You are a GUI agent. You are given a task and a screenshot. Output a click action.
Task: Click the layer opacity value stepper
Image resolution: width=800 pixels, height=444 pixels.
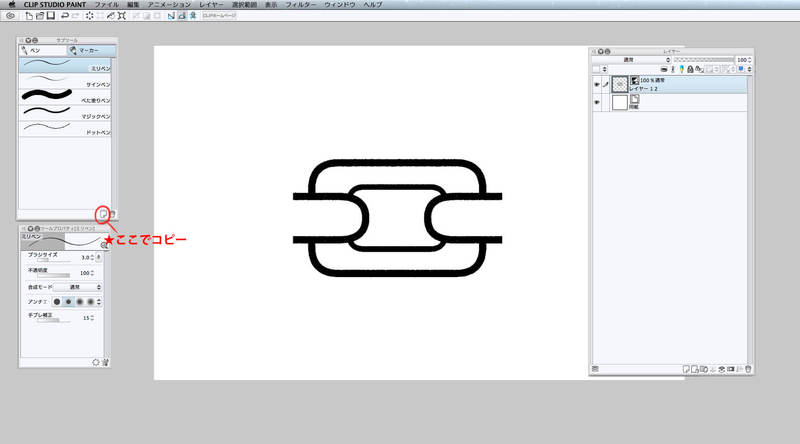[x=749, y=60]
